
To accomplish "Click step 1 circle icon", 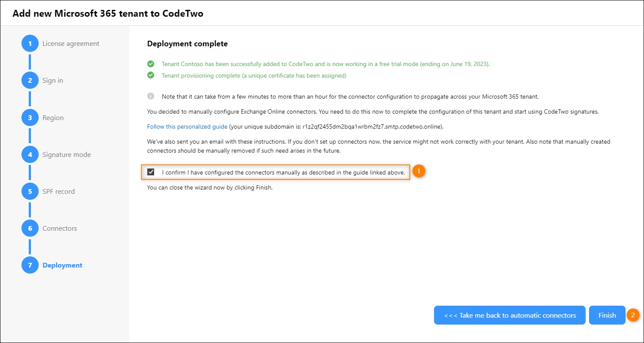I will 30,44.
